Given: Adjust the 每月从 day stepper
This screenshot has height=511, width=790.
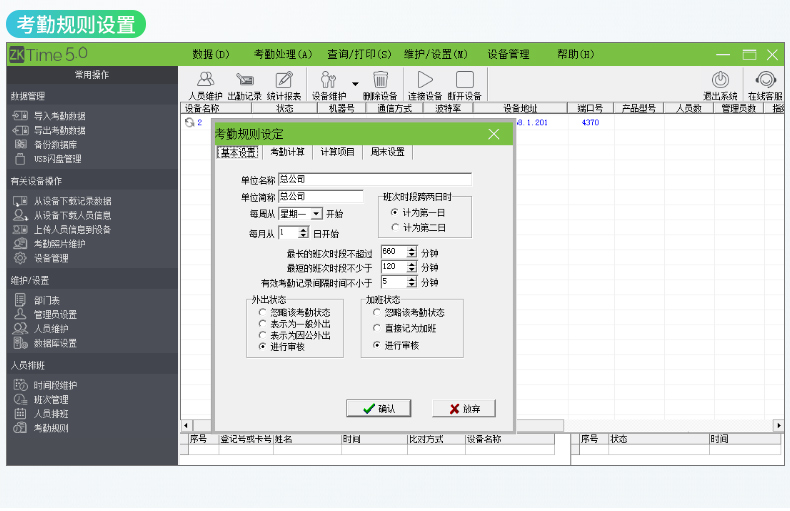Looking at the screenshot, I should click(303, 233).
